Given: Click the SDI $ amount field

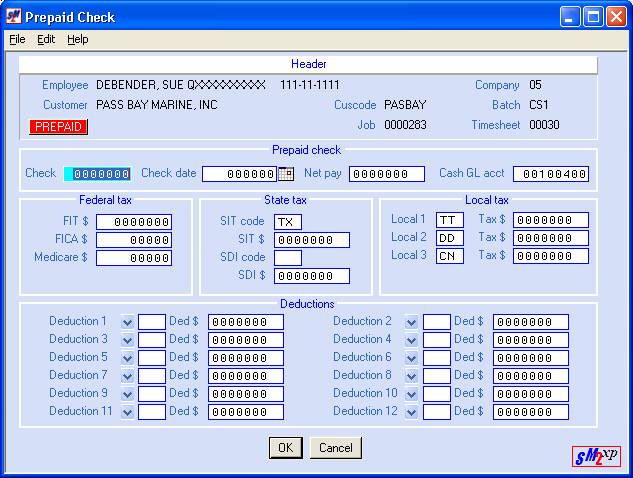Looking at the screenshot, I should (312, 276).
